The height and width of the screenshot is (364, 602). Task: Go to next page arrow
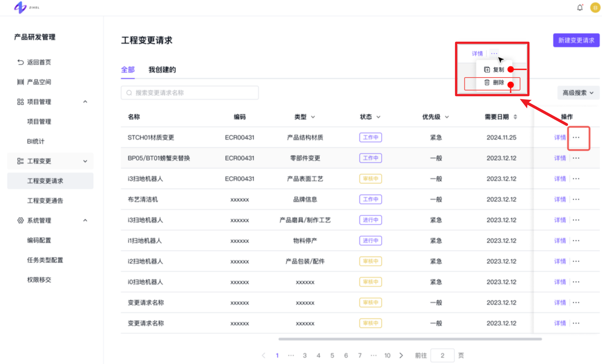(401, 355)
